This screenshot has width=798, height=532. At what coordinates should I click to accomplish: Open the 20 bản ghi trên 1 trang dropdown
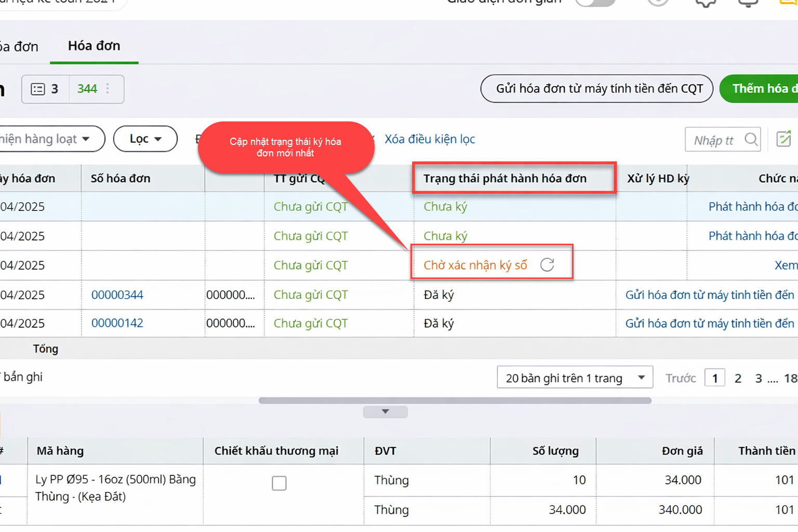575,378
